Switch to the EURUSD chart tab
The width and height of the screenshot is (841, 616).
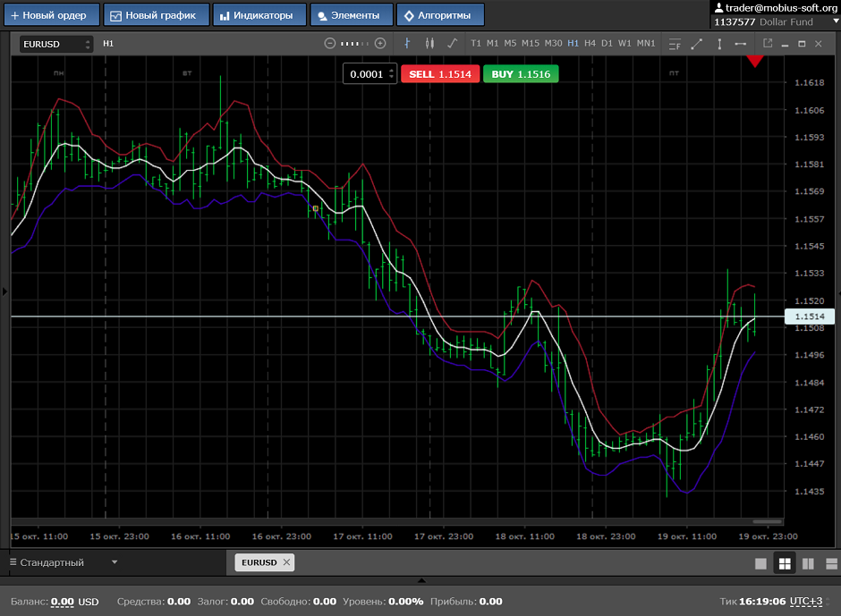coord(259,562)
